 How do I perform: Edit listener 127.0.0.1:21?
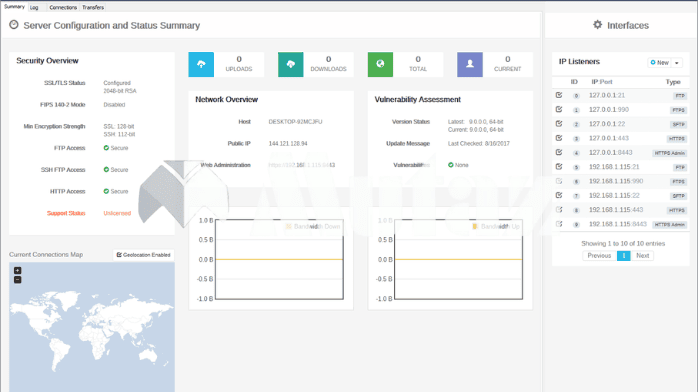559,95
